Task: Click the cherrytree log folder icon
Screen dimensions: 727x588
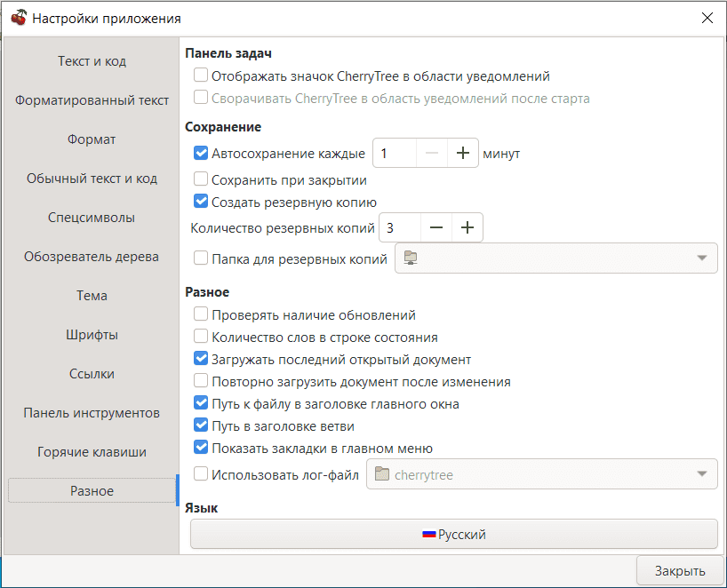Action: 382,474
